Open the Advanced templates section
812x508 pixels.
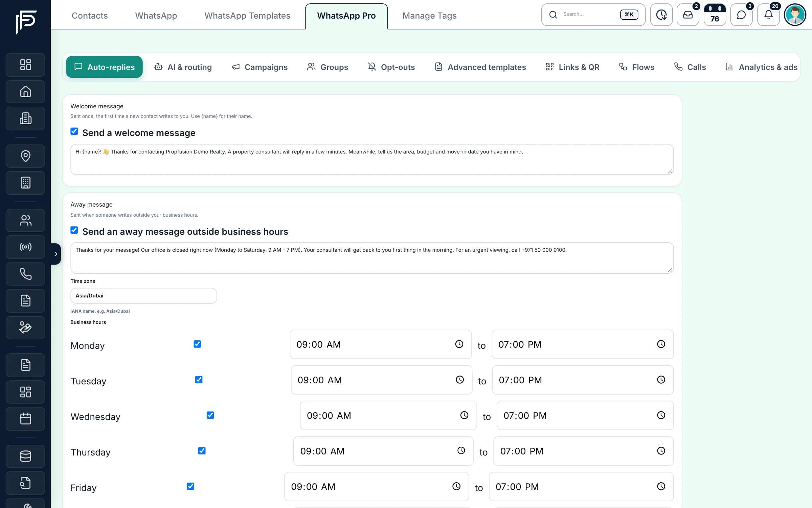coord(480,67)
